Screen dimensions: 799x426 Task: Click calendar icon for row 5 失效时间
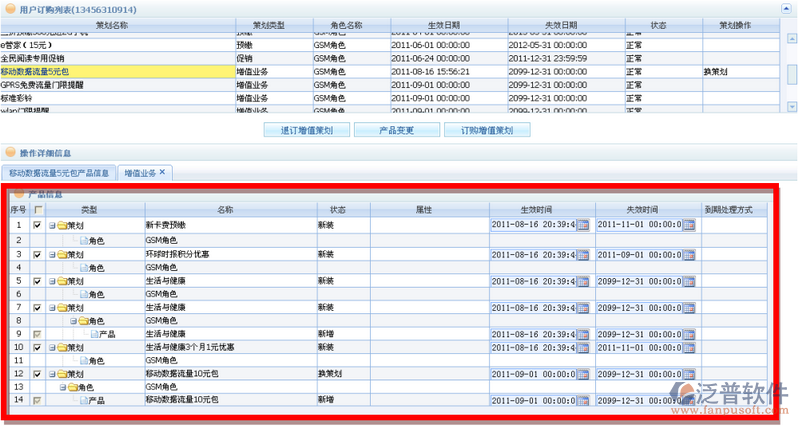pyautogui.click(x=688, y=282)
